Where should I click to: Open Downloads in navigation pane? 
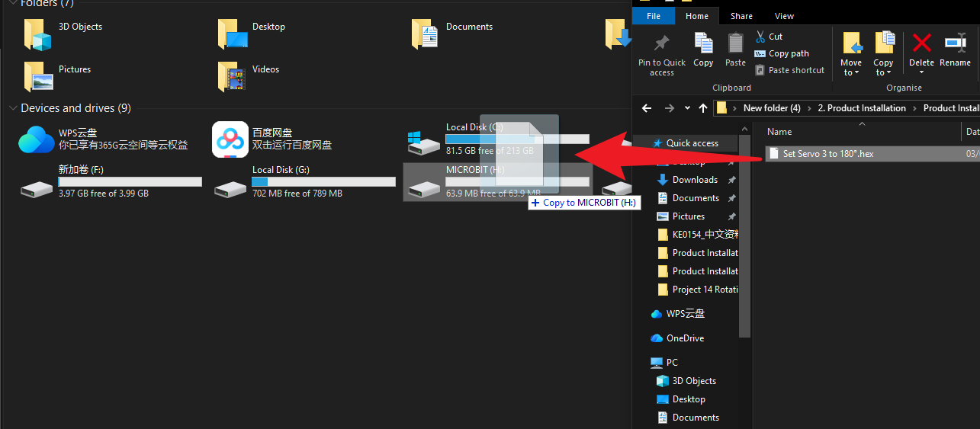pos(695,180)
